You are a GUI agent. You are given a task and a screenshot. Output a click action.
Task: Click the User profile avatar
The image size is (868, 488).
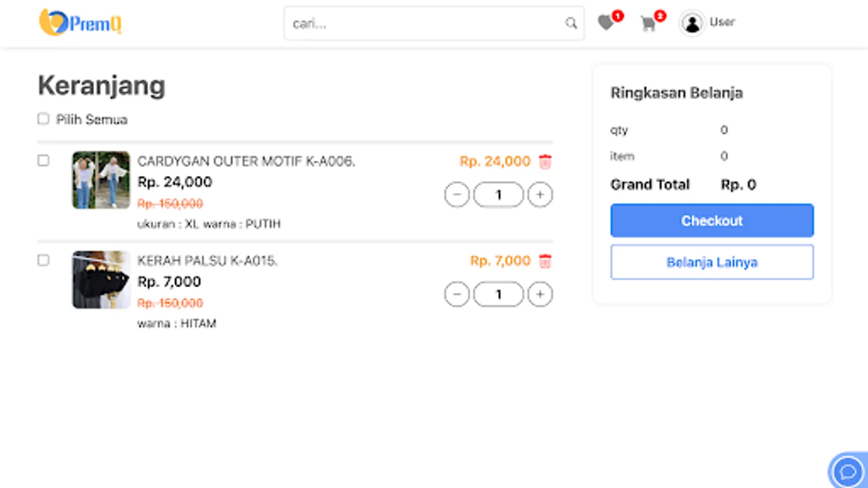click(x=692, y=23)
